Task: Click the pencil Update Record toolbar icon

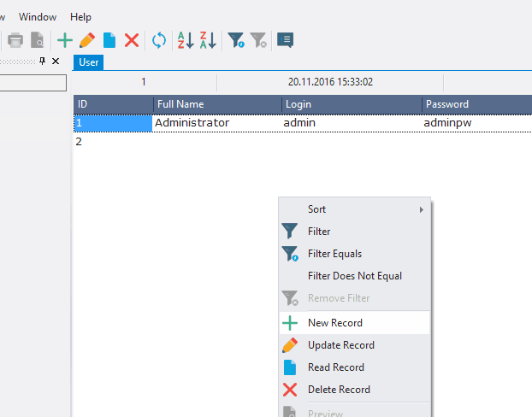Action: coord(86,40)
